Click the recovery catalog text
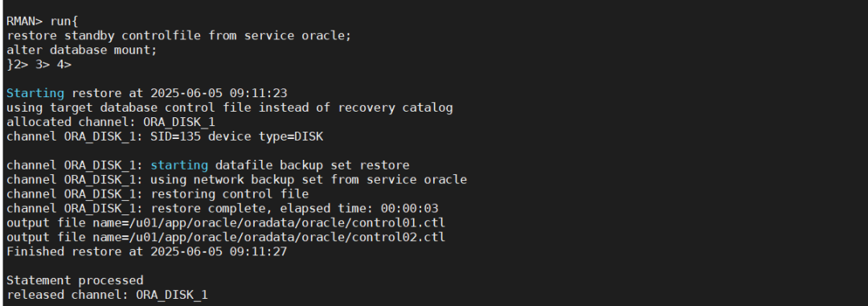The image size is (868, 306). click(x=395, y=108)
